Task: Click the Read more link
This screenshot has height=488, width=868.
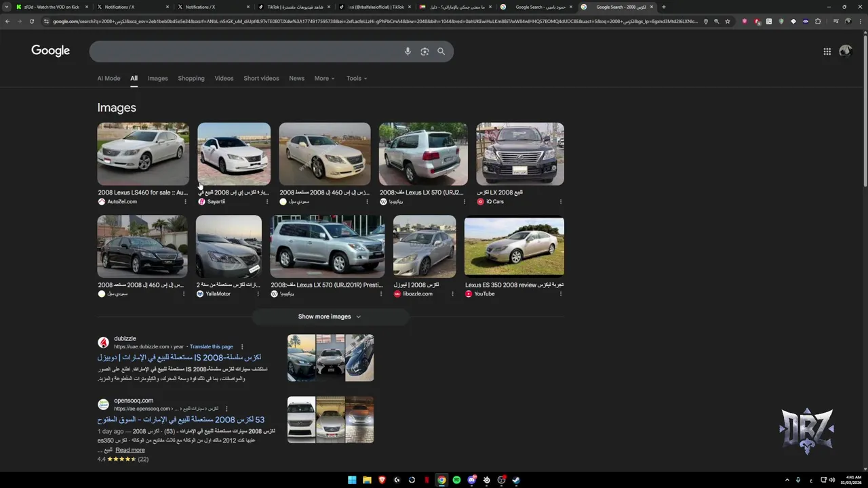Action: pos(130,451)
